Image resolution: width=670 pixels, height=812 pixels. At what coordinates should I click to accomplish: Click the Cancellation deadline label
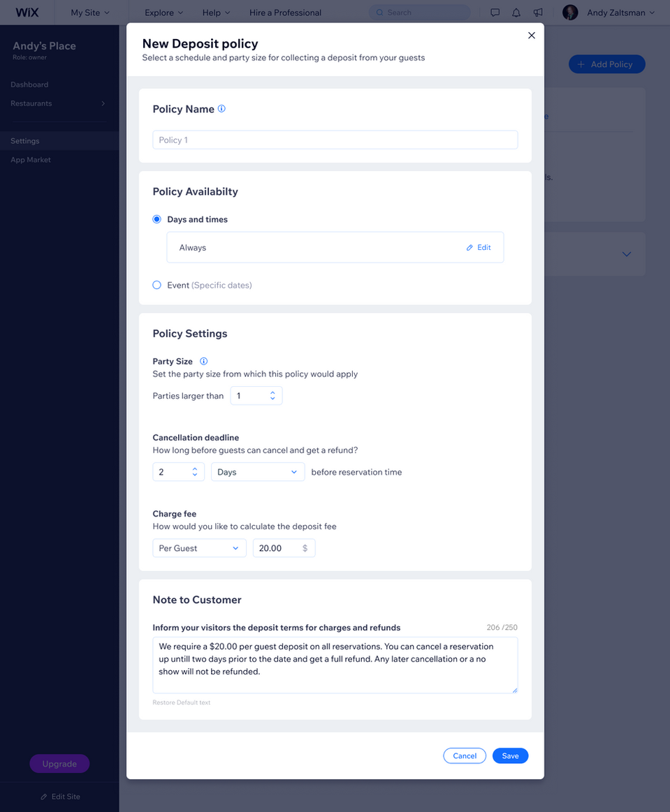tap(196, 438)
